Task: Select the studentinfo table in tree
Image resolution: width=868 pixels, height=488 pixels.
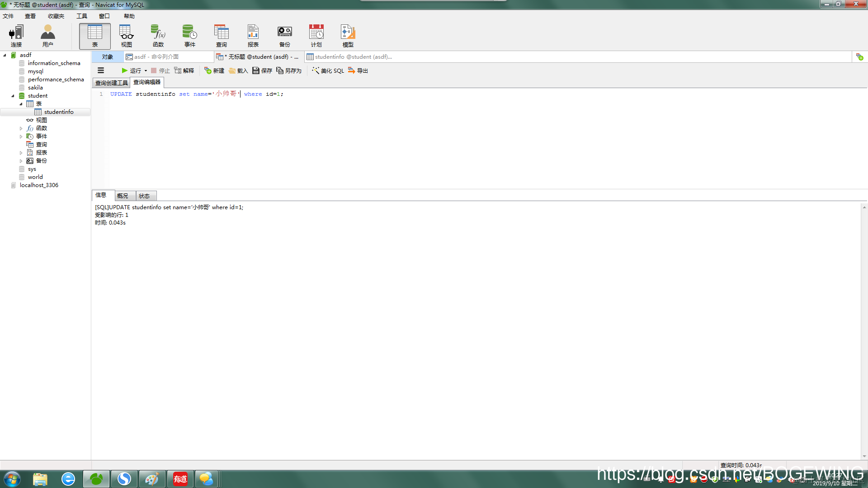Action: click(58, 112)
